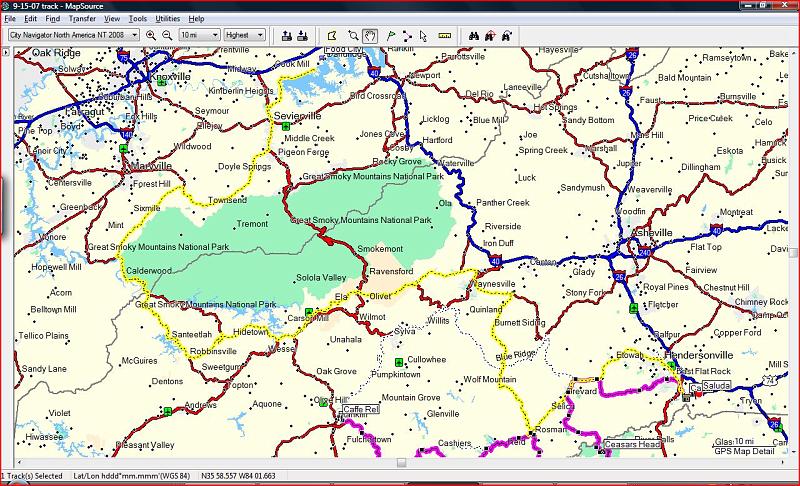Click Find Nearest Places binoculars icon
This screenshot has height=486, width=800.
point(490,36)
